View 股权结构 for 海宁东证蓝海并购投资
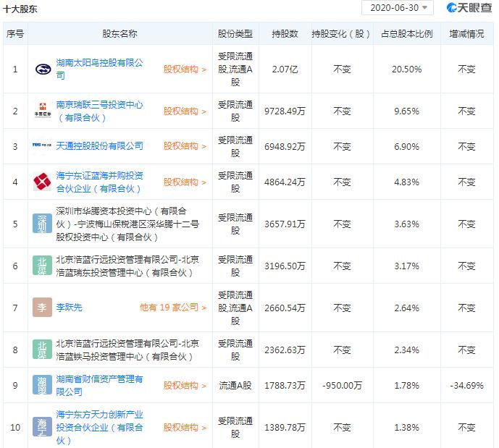This screenshot has height=448, width=499. point(185,182)
